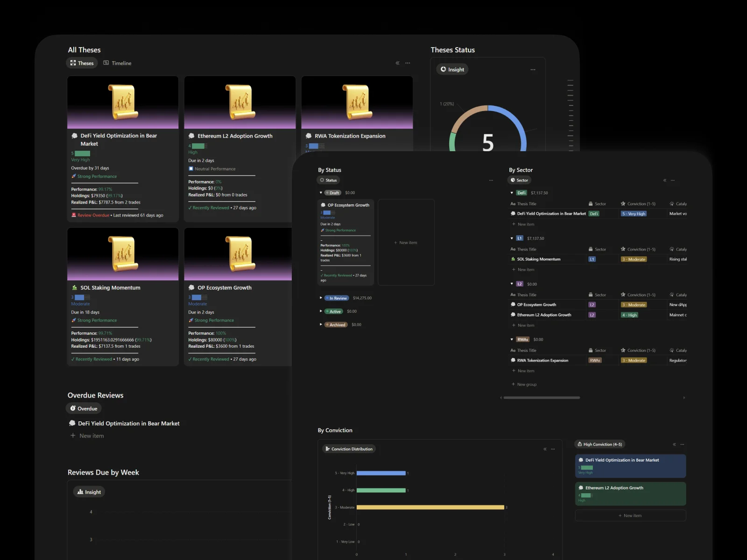Select the Overdue view tab
747x560 pixels.
pyautogui.click(x=84, y=408)
